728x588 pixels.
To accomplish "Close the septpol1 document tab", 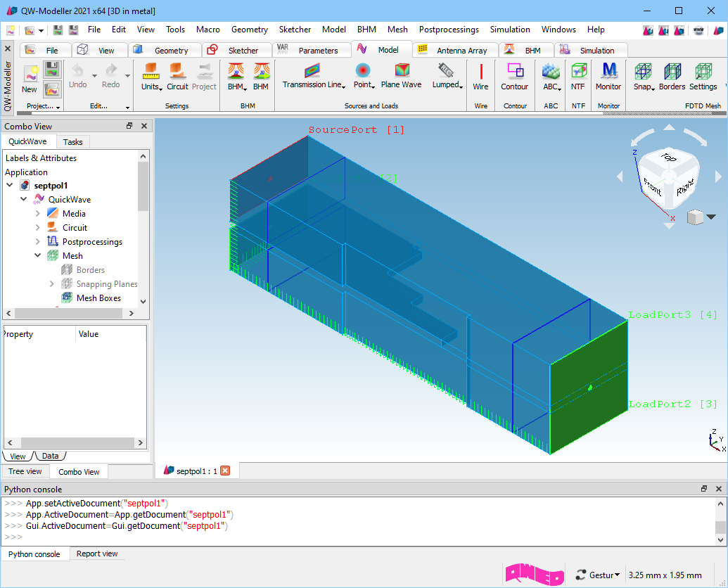I will pyautogui.click(x=225, y=471).
